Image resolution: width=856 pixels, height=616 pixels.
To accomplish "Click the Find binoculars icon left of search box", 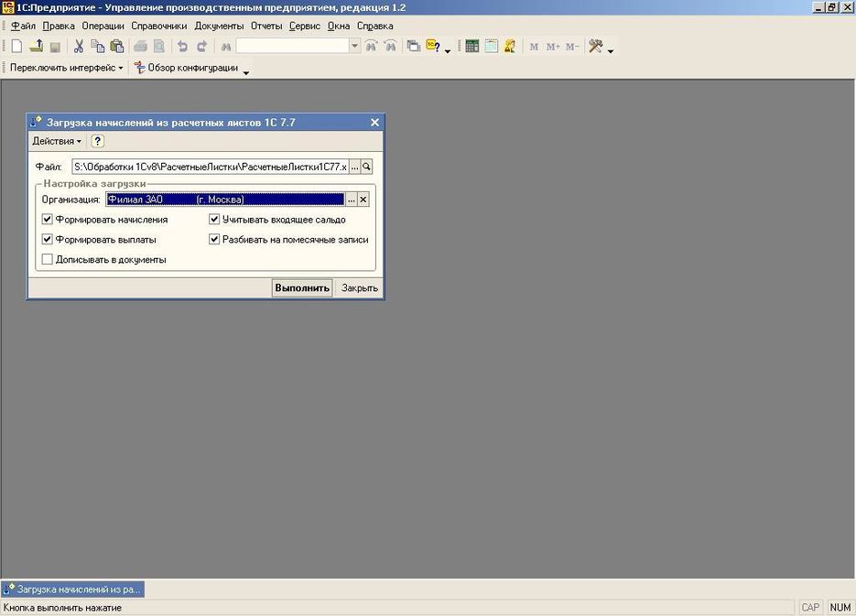I will tap(226, 47).
